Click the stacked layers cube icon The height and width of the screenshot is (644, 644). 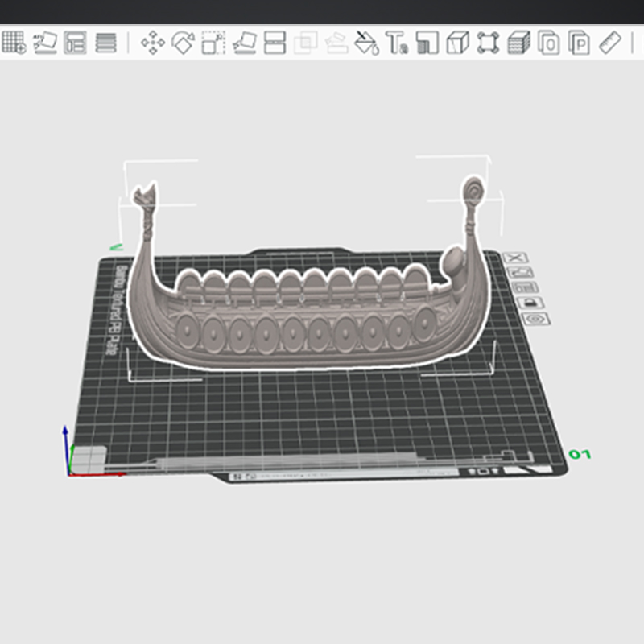518,43
